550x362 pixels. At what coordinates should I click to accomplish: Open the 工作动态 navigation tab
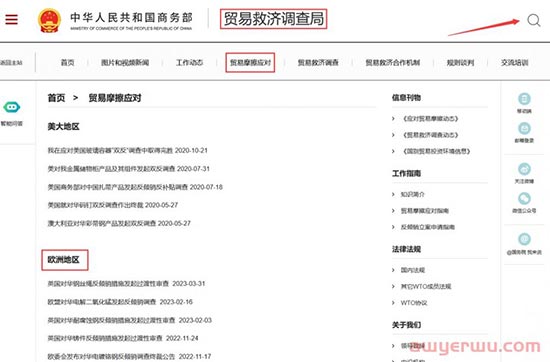[189, 62]
